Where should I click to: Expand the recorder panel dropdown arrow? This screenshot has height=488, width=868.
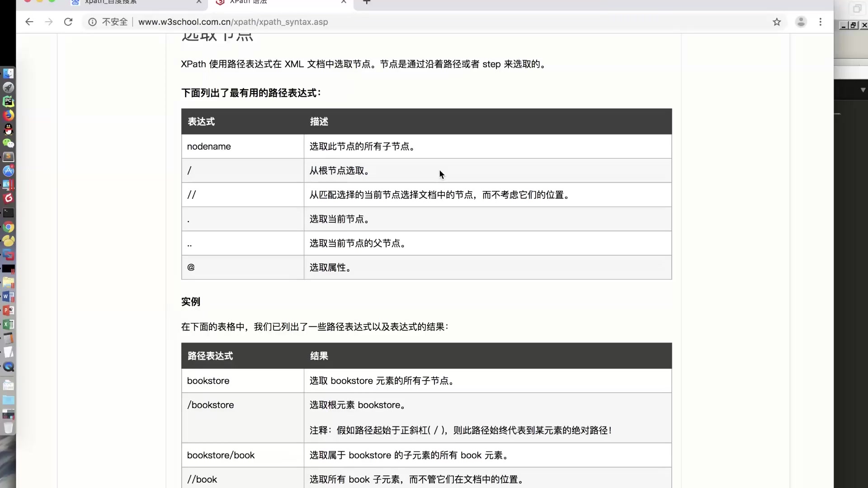click(863, 89)
